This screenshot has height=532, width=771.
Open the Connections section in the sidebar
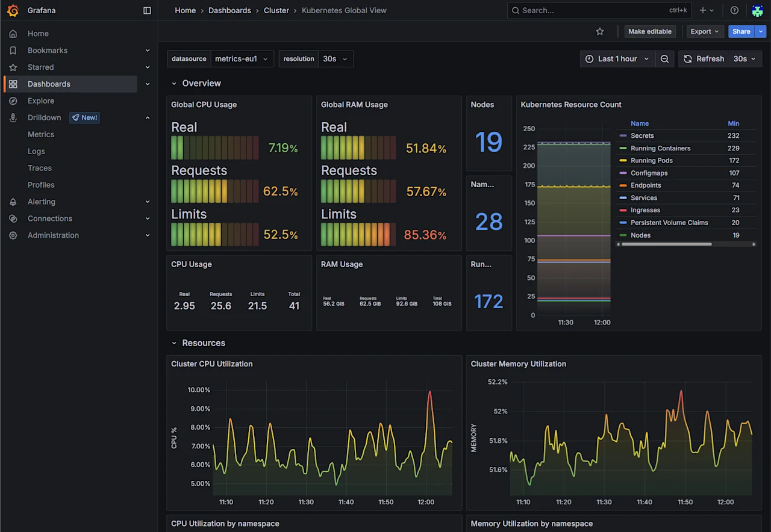[49, 218]
